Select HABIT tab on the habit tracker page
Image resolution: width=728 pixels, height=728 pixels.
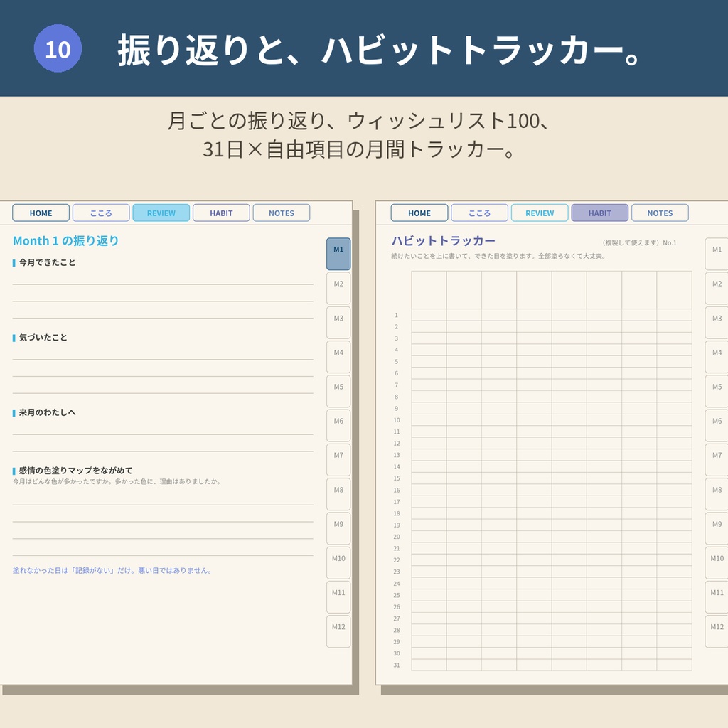pos(600,213)
